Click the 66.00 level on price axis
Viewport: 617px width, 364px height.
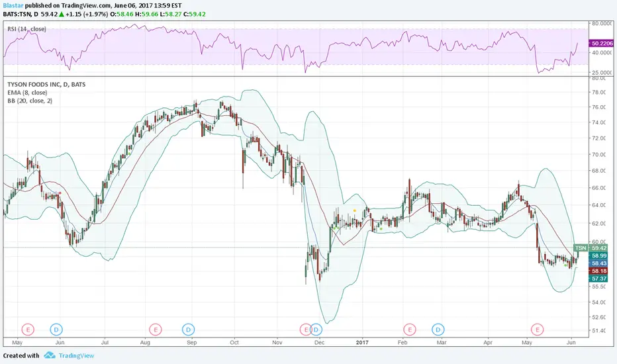pos(598,188)
